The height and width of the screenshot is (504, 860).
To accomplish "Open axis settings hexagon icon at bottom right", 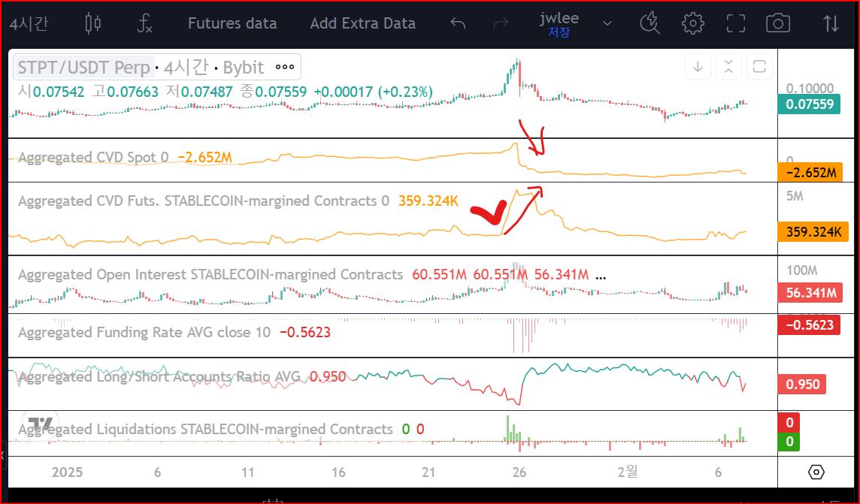I will click(816, 472).
